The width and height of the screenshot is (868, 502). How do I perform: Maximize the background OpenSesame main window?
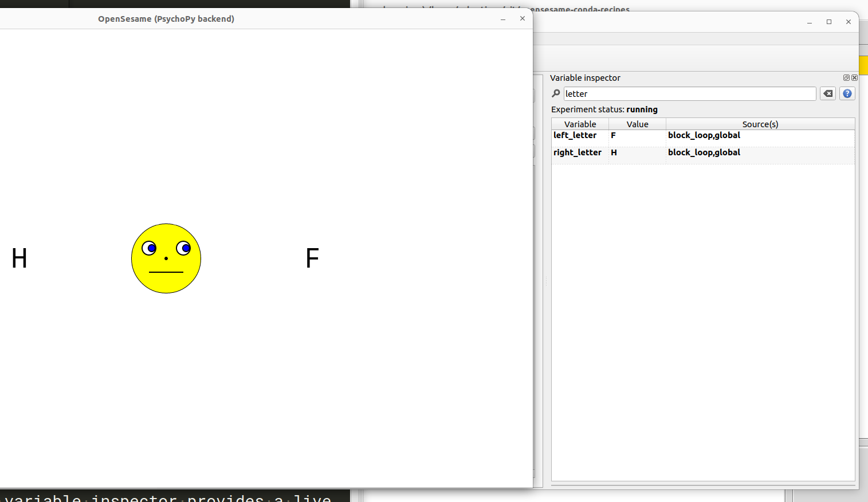click(x=828, y=22)
